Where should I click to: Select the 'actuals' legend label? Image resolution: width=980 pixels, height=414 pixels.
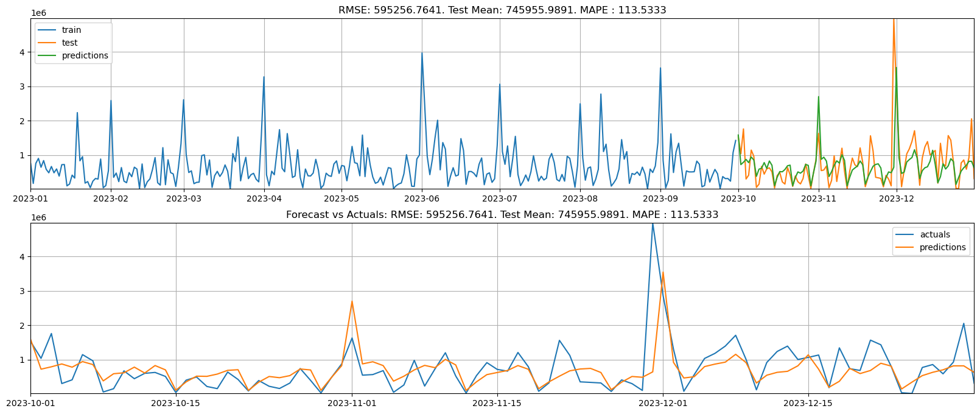click(934, 234)
